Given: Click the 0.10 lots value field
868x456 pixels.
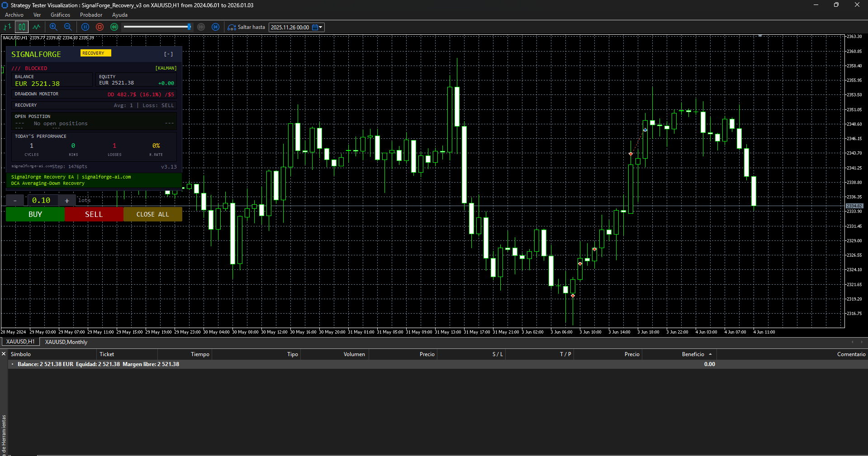Looking at the screenshot, I should pyautogui.click(x=41, y=200).
